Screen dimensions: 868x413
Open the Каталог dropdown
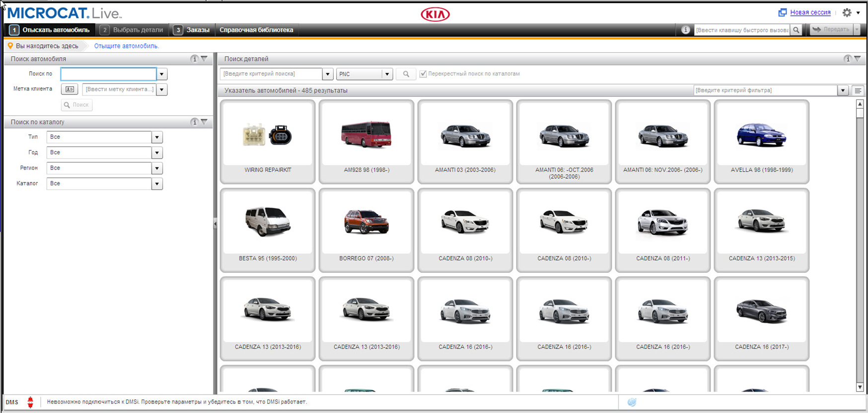pos(157,184)
